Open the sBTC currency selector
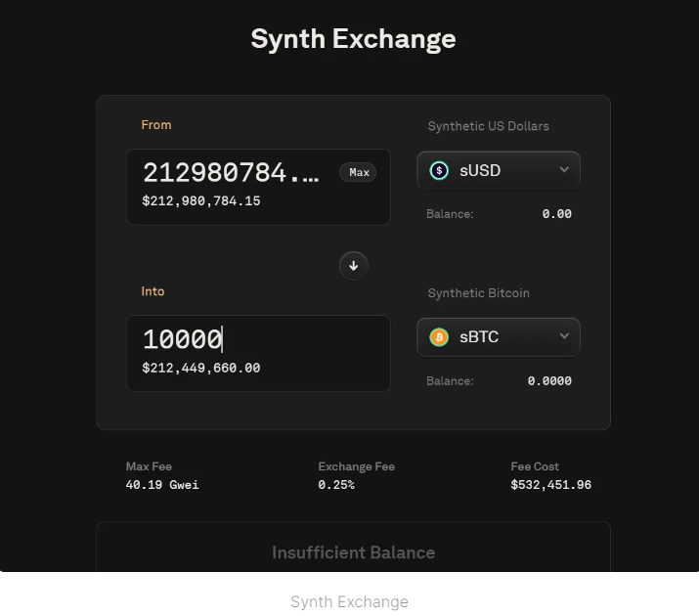Screen dimensions: 699x616 [498, 337]
